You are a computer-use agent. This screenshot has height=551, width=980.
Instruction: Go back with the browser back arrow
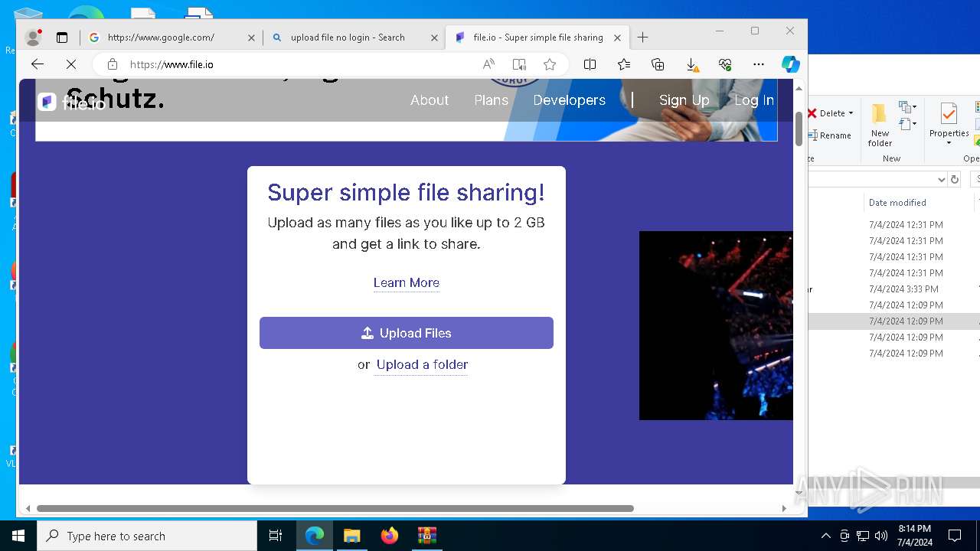(38, 64)
